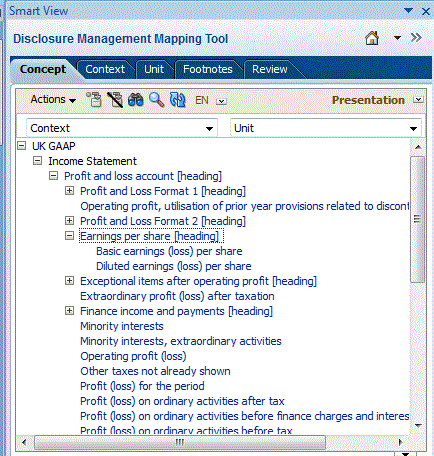Select Exceptional items after operating profit [heading]

[199, 281]
